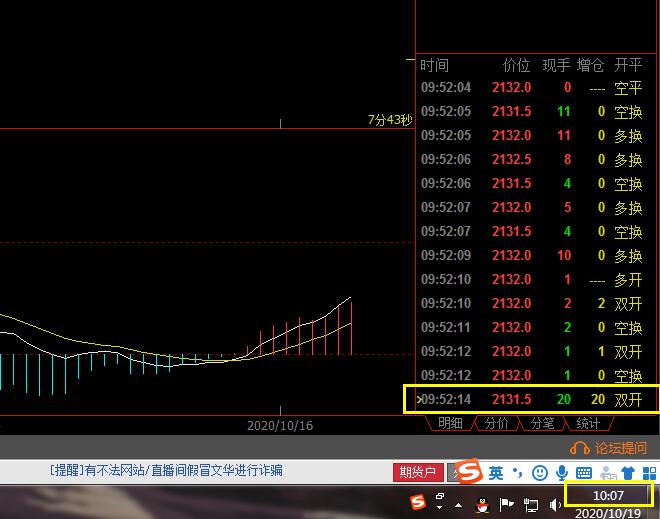The width and height of the screenshot is (660, 519).
Task: Click the 现手 column header
Action: (x=556, y=65)
